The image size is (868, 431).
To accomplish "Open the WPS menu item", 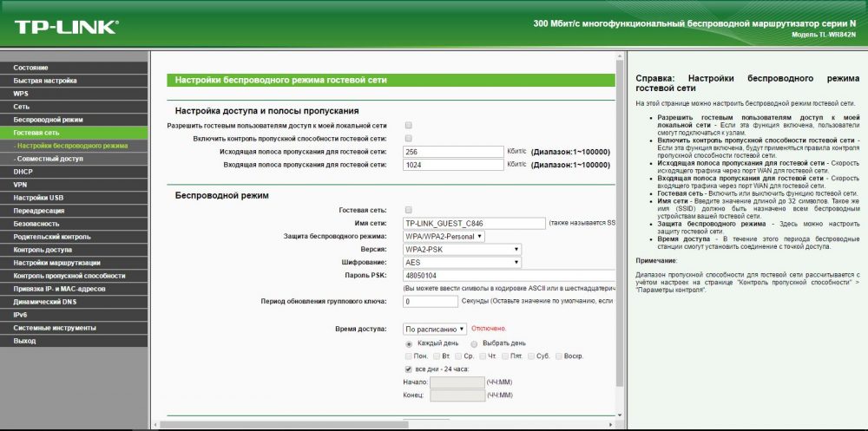I will point(74,94).
